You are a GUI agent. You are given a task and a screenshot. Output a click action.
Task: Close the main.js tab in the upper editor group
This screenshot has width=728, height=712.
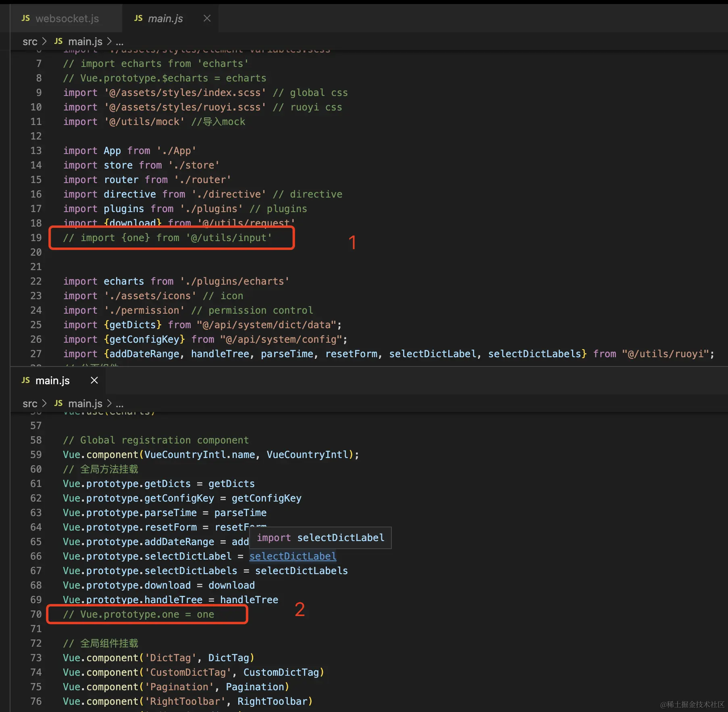[x=207, y=18]
